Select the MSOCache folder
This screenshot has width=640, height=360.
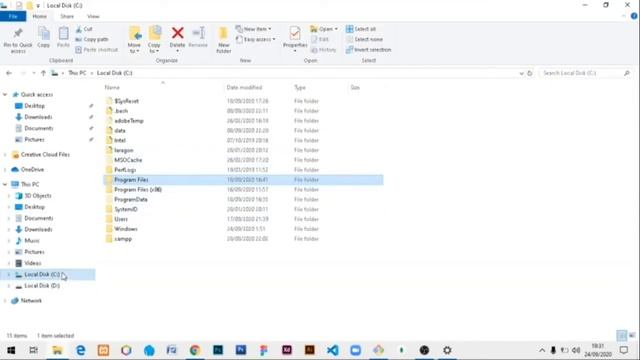[128, 160]
